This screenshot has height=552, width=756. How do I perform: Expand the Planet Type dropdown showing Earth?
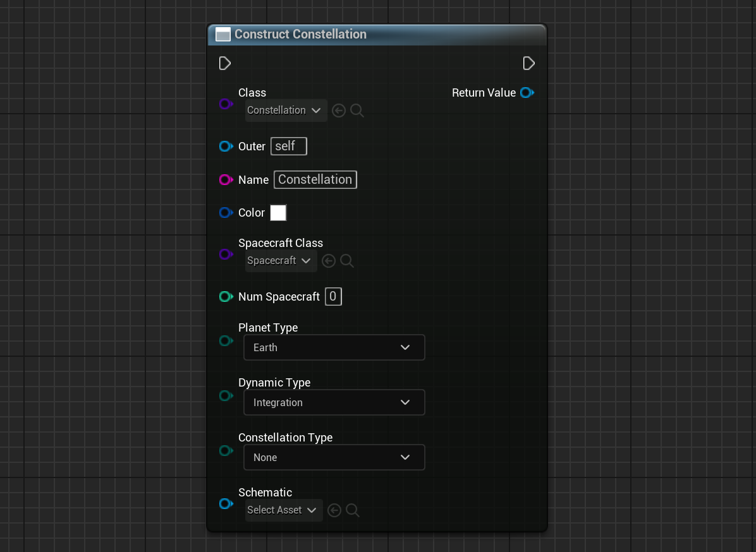coord(334,347)
